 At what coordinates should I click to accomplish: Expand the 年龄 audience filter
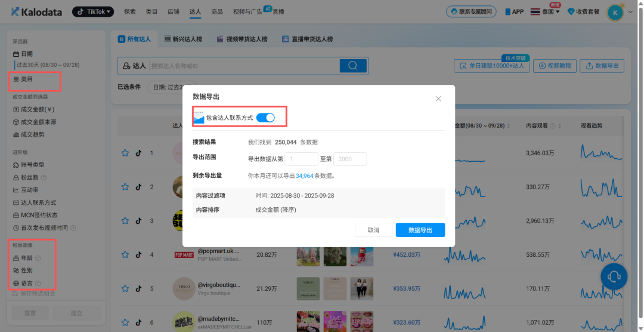click(27, 258)
